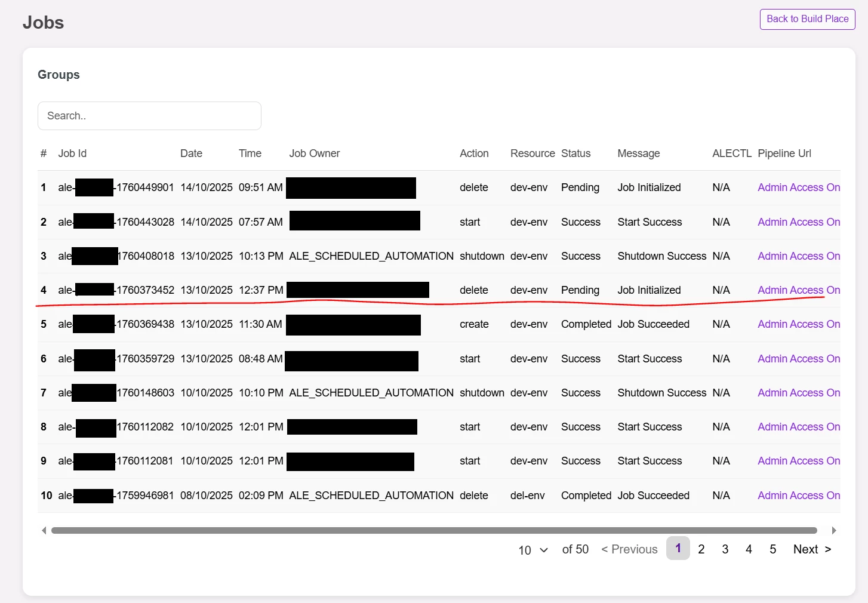Viewport: 868px width, 603px height.
Task: Click Shutdown Success message at 10:13 PM row
Action: coord(662,256)
